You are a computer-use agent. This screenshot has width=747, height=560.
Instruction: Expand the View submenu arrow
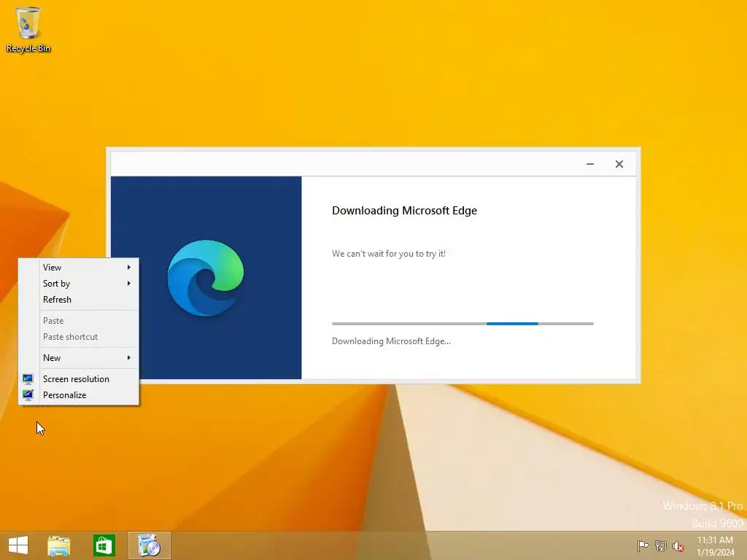128,267
